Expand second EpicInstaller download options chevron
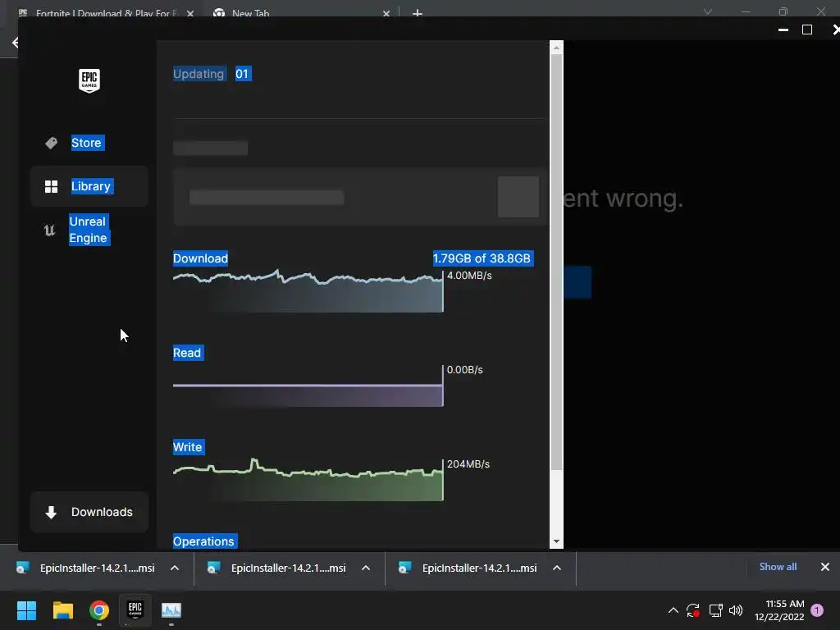 pyautogui.click(x=366, y=568)
